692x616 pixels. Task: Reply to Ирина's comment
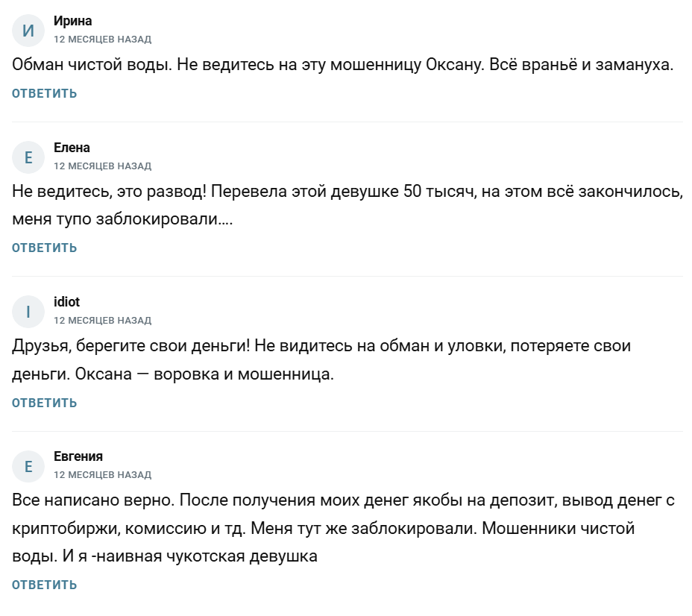(x=44, y=93)
